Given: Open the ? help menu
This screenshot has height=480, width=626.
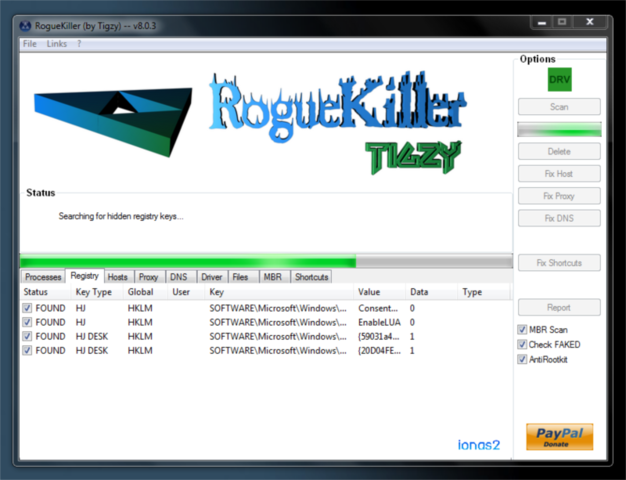Looking at the screenshot, I should tap(79, 44).
